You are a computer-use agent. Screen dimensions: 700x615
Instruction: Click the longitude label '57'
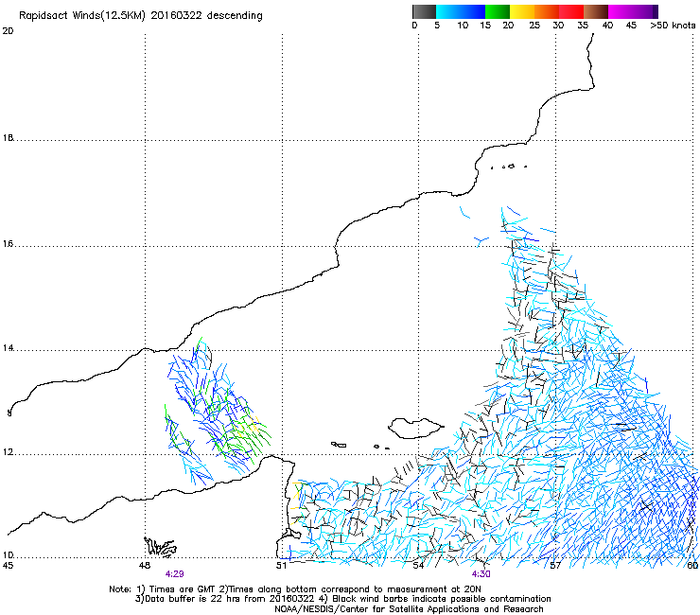(x=555, y=566)
